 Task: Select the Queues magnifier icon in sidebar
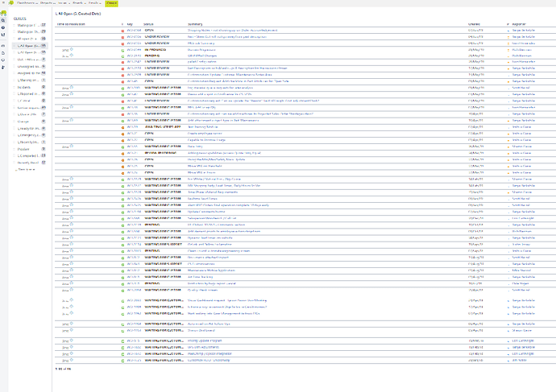point(3,21)
